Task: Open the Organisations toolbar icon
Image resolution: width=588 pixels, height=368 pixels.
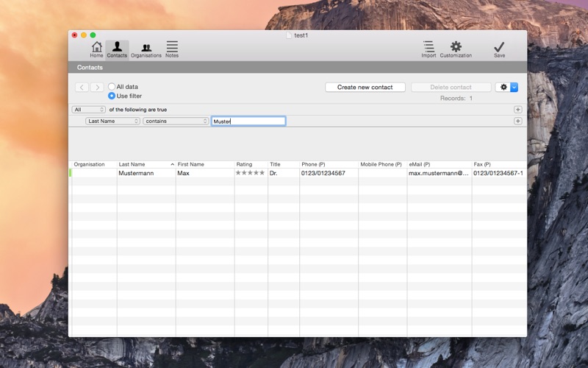Action: [146, 49]
